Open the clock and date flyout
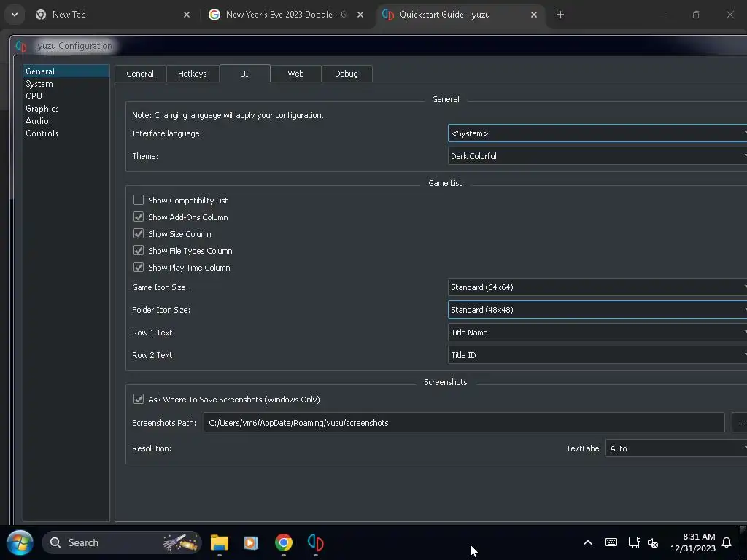The width and height of the screenshot is (747, 560). pos(693,542)
